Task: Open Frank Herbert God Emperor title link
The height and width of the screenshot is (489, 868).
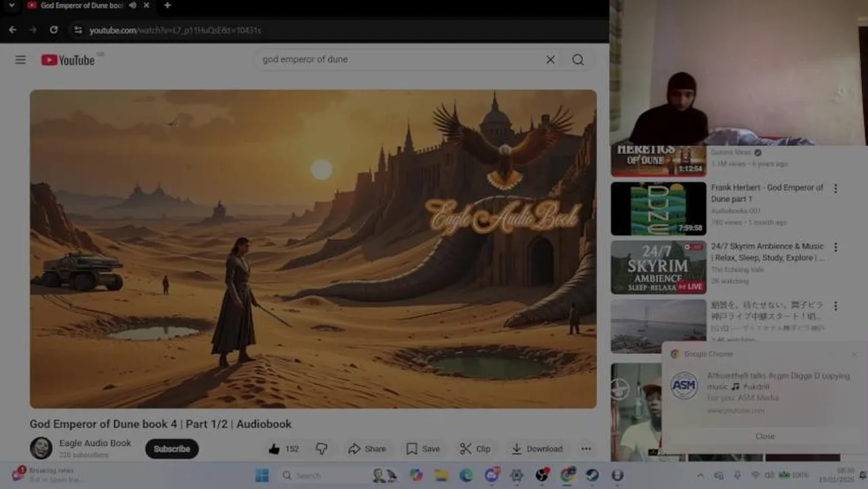Action: 767,193
